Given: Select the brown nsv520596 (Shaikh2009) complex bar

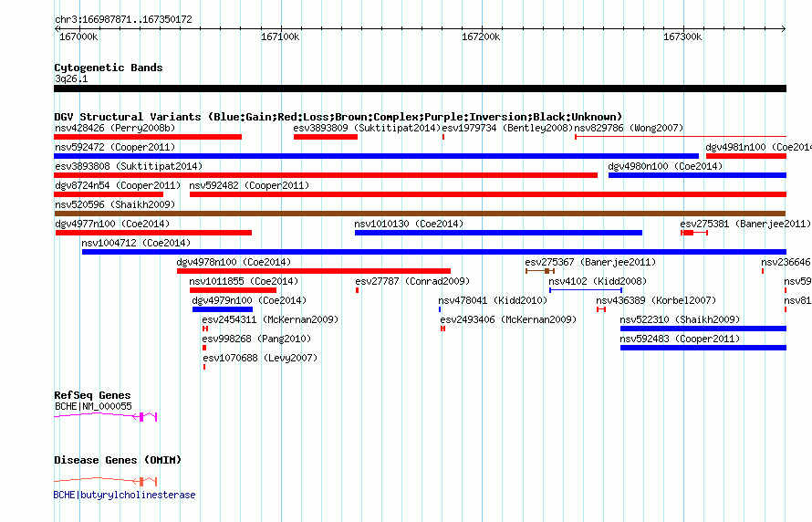Looking at the screenshot, I should 420,214.
